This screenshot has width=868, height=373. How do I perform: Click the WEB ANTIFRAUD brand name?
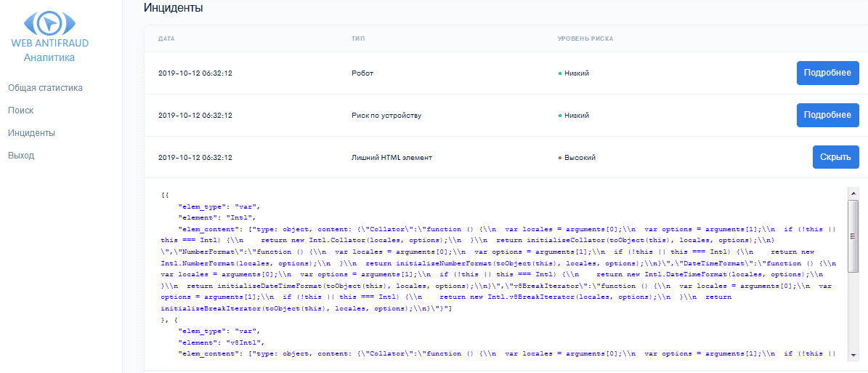(x=49, y=44)
